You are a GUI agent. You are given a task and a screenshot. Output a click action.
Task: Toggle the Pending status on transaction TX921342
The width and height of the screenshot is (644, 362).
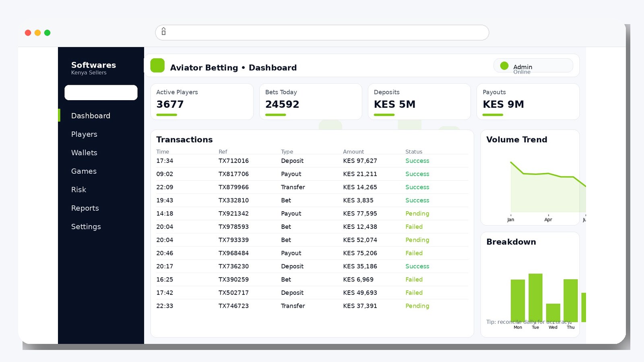pos(417,213)
